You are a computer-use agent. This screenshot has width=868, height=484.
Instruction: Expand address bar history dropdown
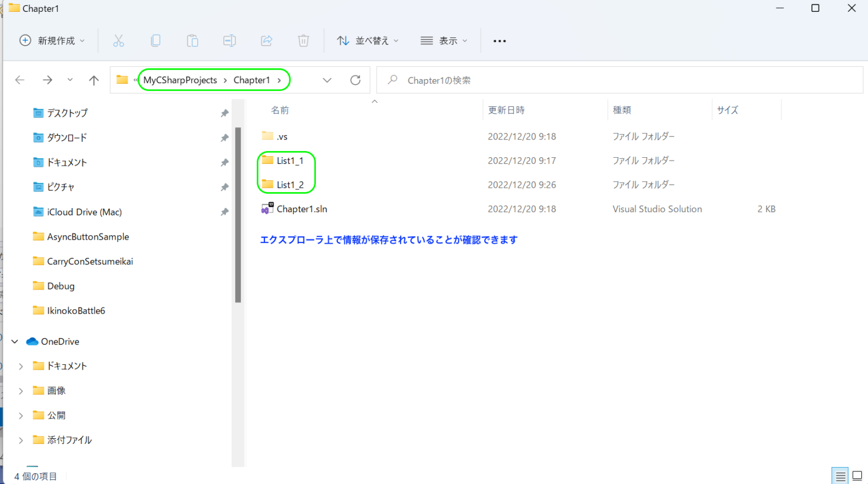[x=327, y=80]
